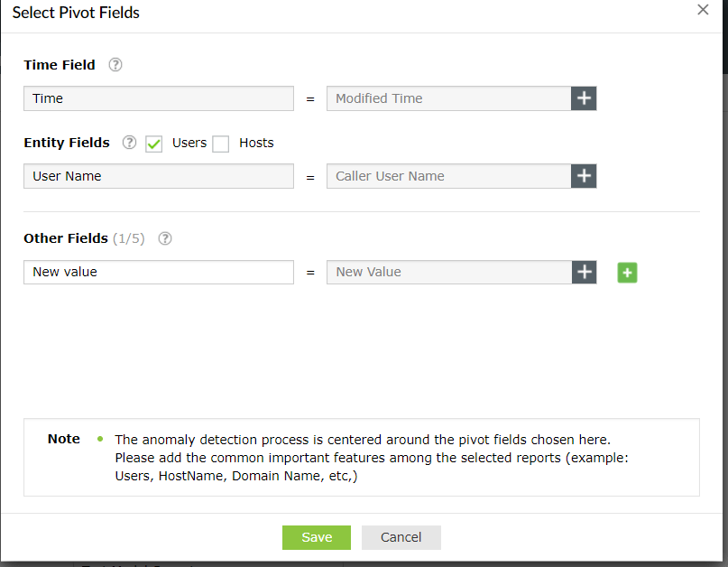
Task: Disable the Users entity checkbox
Action: click(x=153, y=144)
